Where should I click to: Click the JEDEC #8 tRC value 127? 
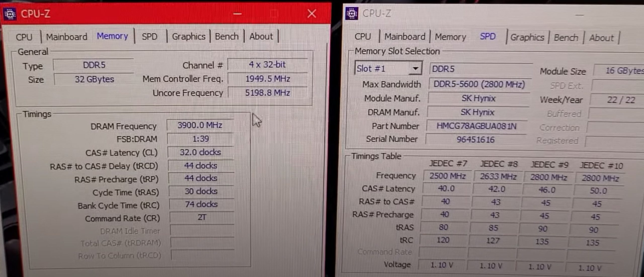[x=493, y=241]
